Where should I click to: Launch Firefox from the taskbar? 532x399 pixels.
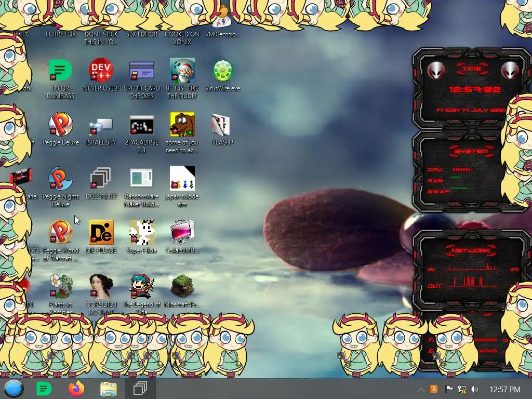tap(76, 389)
